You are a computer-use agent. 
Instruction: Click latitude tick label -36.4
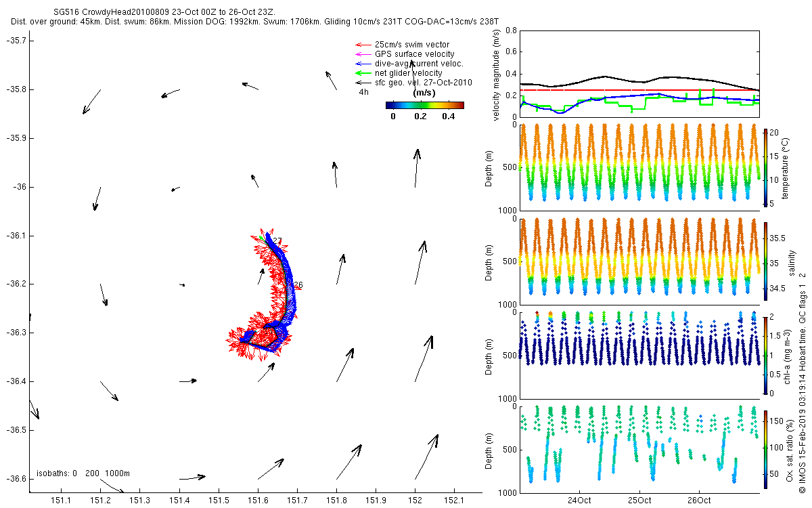(16, 381)
